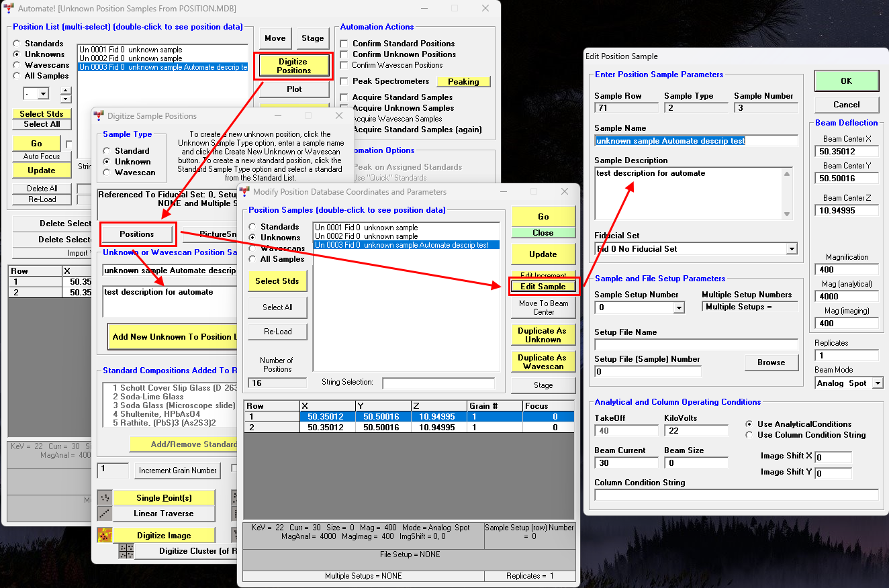
Task: Click the up arrow stepper in Position List
Action: [x=65, y=90]
